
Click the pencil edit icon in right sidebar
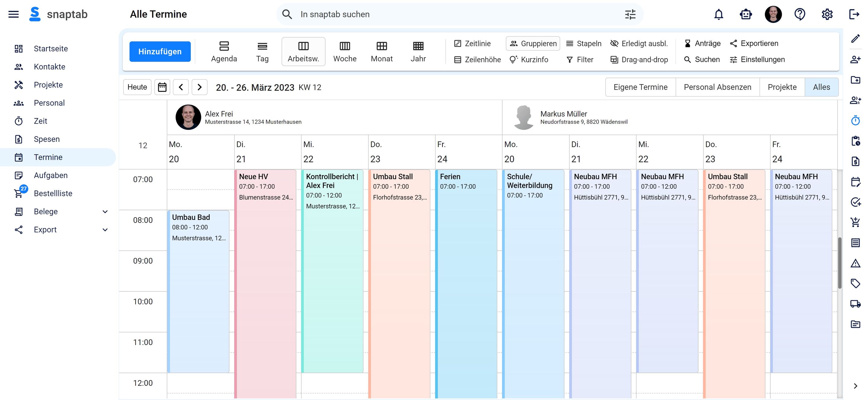point(855,39)
